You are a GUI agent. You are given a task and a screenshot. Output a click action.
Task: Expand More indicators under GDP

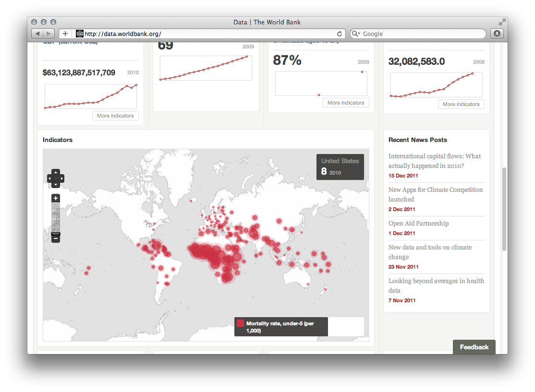click(115, 115)
